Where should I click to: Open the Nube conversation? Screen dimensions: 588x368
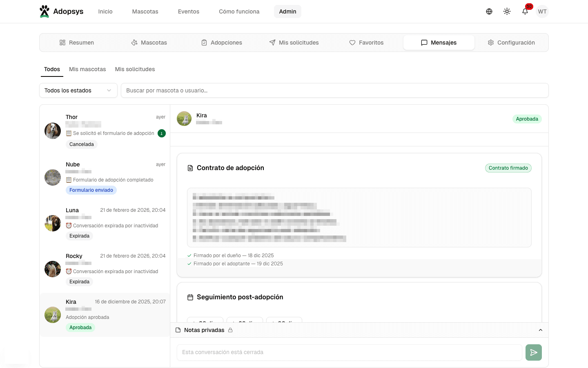105,177
